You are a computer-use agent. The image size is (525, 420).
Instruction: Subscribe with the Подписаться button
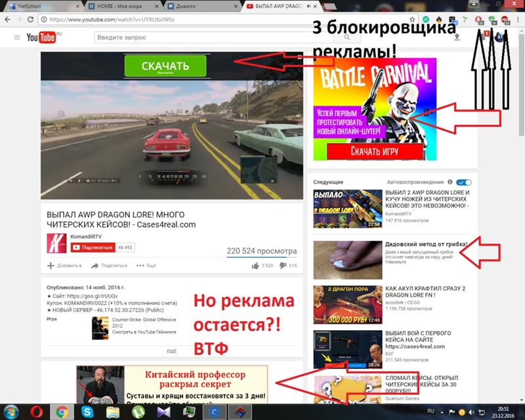click(93, 247)
